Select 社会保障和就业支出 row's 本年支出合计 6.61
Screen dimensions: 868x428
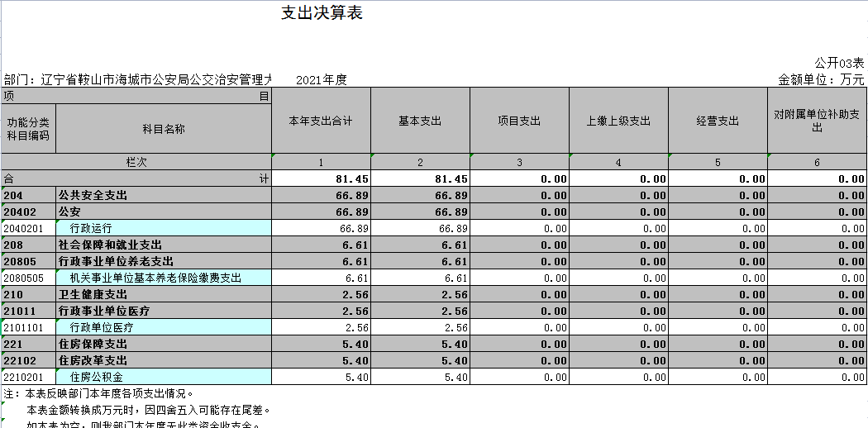(x=321, y=245)
